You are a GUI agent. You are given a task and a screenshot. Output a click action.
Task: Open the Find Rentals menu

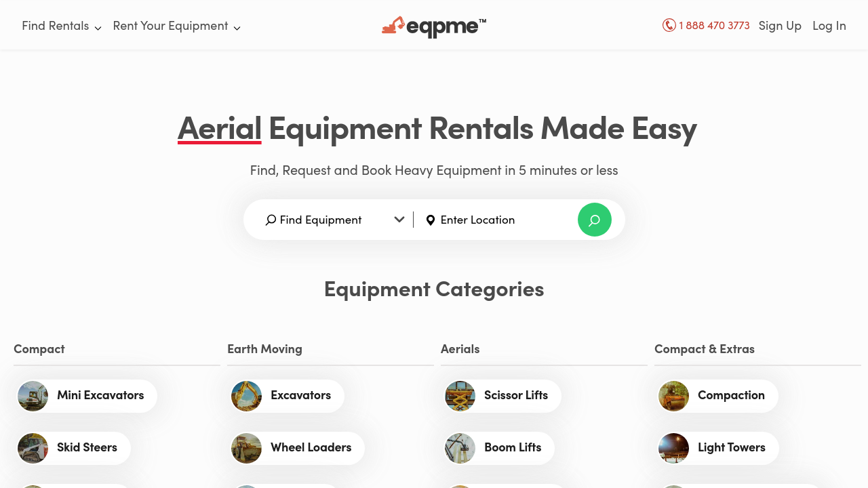(x=61, y=26)
